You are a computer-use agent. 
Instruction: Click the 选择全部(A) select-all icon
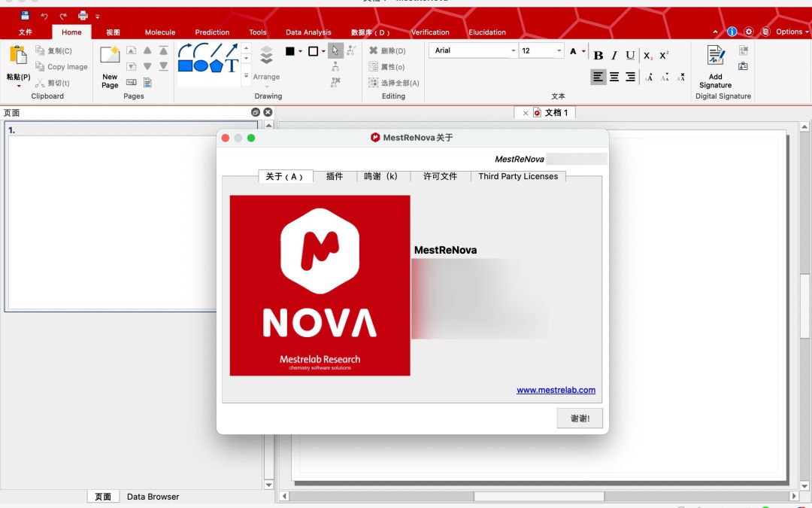(x=374, y=83)
